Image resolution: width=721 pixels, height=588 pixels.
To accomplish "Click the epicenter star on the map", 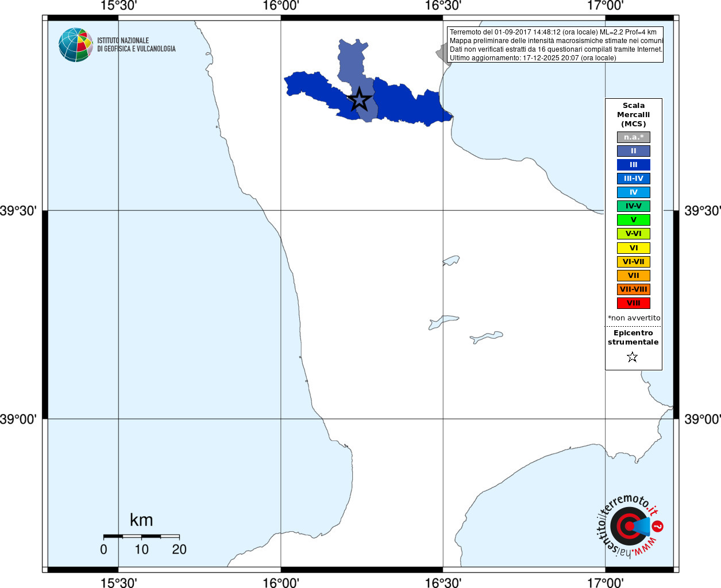I will [360, 99].
